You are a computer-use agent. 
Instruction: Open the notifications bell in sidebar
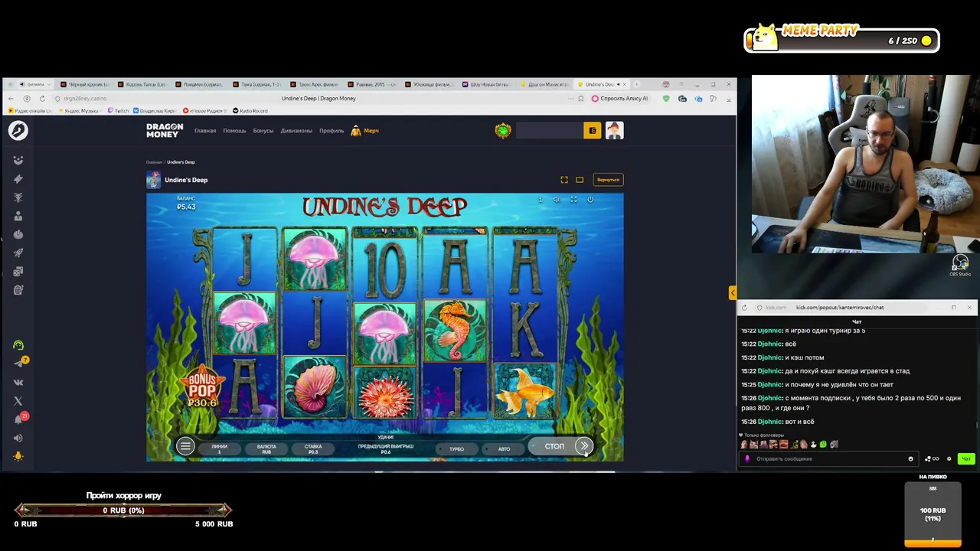(18, 419)
